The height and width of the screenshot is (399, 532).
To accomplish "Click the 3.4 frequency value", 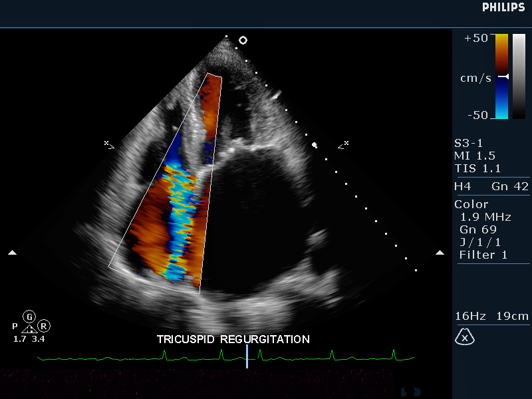I will tap(38, 339).
